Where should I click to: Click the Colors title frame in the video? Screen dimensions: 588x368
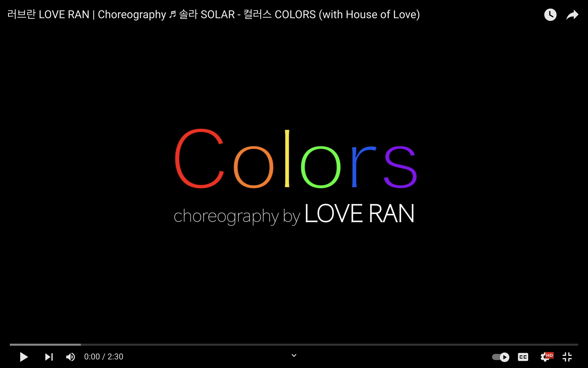pos(296,159)
